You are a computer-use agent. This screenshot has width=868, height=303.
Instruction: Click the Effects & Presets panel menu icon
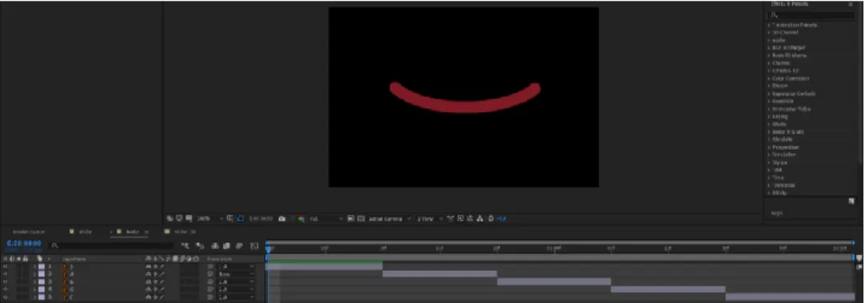tap(851, 3)
